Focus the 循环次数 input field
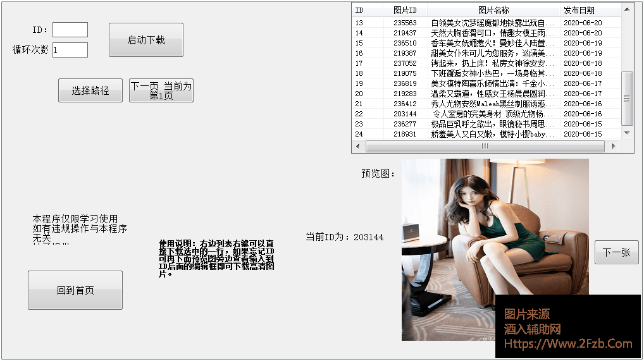 tap(70, 50)
